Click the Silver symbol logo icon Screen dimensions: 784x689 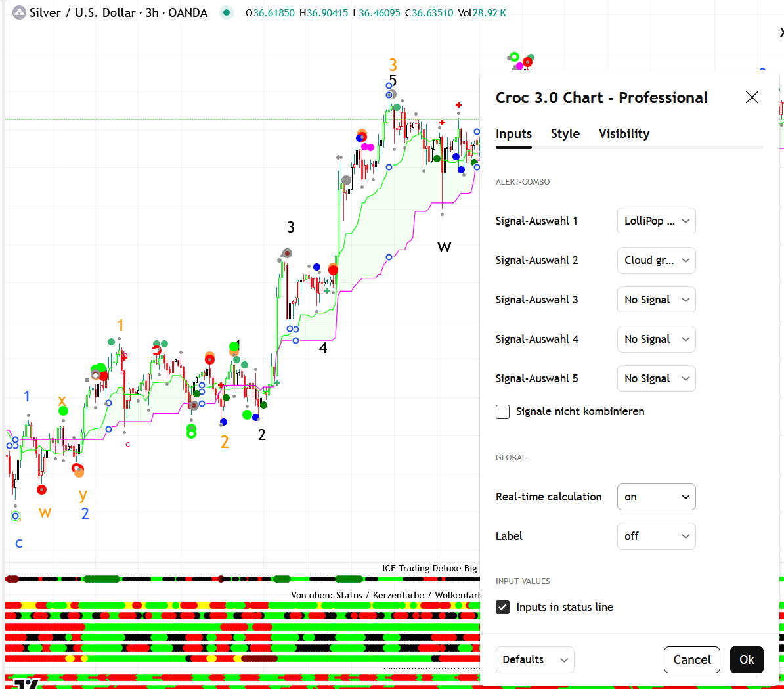tap(19, 12)
